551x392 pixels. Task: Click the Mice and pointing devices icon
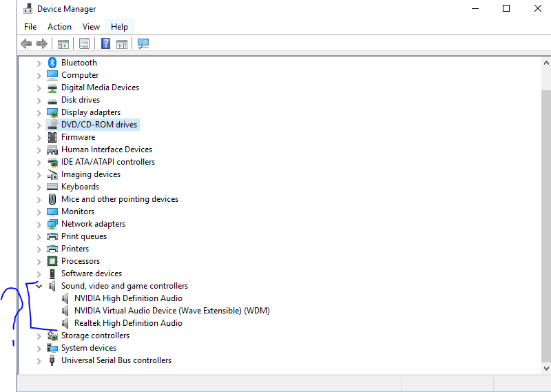(52, 199)
